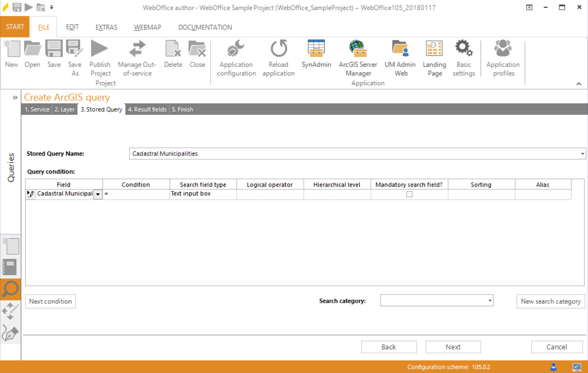The width and height of the screenshot is (588, 373).
Task: Open Application profiles
Action: coord(503,57)
